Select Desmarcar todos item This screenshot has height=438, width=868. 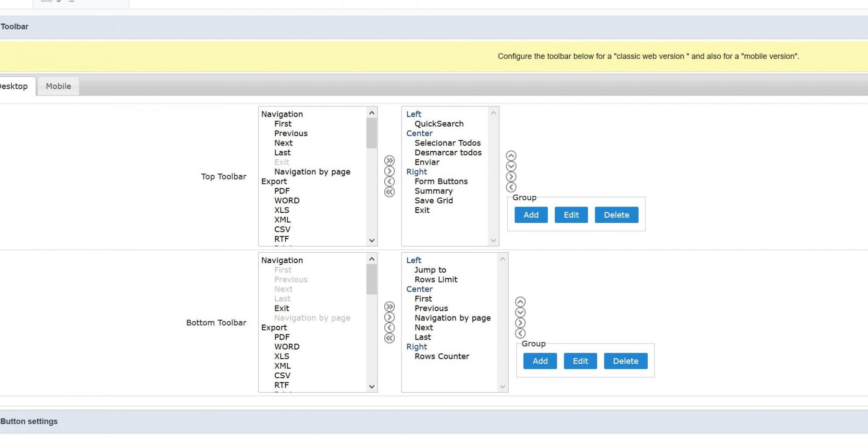[x=448, y=152]
